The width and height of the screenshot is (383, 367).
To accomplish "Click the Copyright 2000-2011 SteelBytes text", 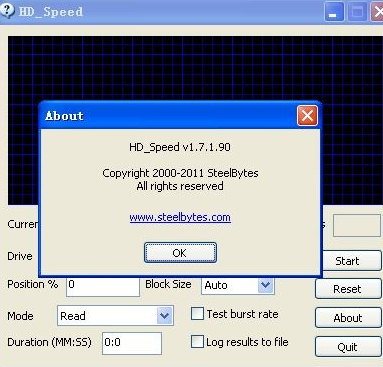I will (x=180, y=173).
